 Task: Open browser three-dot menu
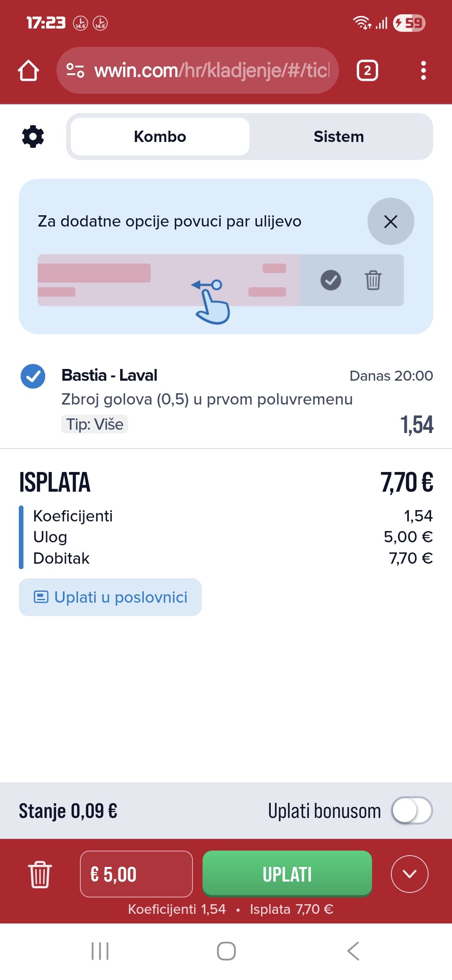pos(423,70)
